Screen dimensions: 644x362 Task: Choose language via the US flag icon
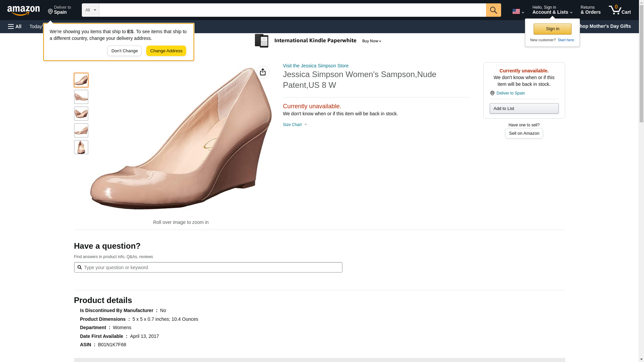[518, 11]
